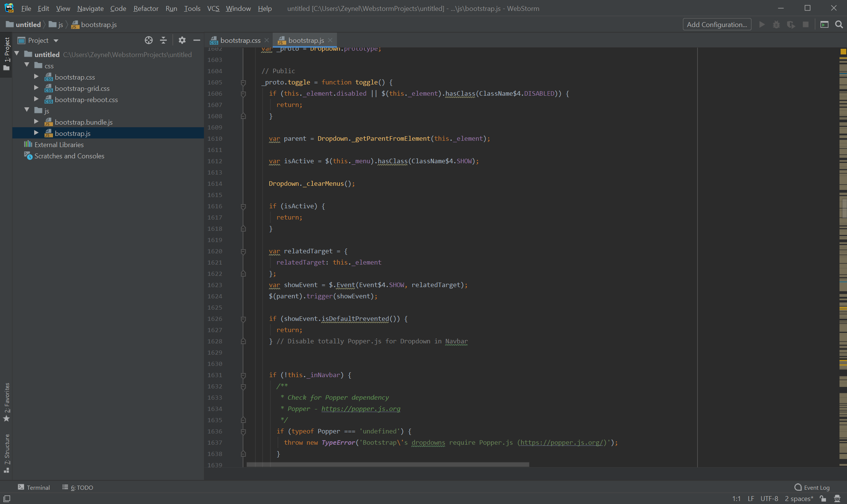Click the read-only lock icon in status bar
Image resolution: width=847 pixels, height=504 pixels.
pos(823,498)
